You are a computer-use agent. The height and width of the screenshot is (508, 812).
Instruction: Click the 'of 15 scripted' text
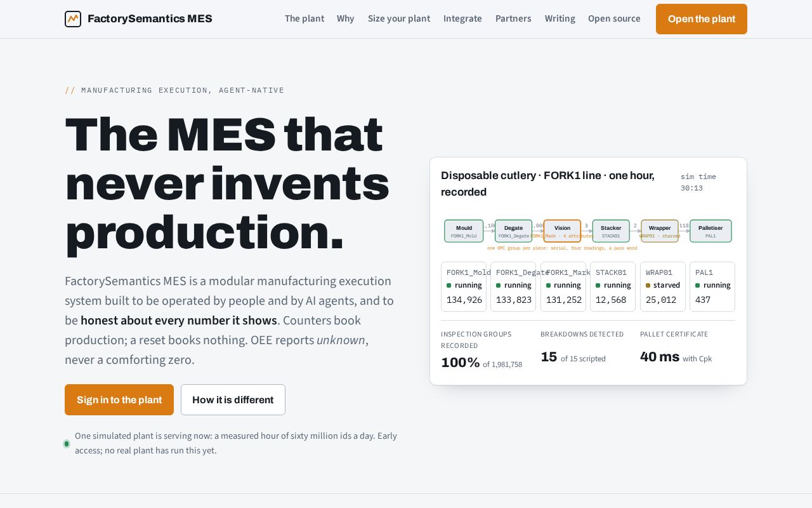[x=583, y=359]
